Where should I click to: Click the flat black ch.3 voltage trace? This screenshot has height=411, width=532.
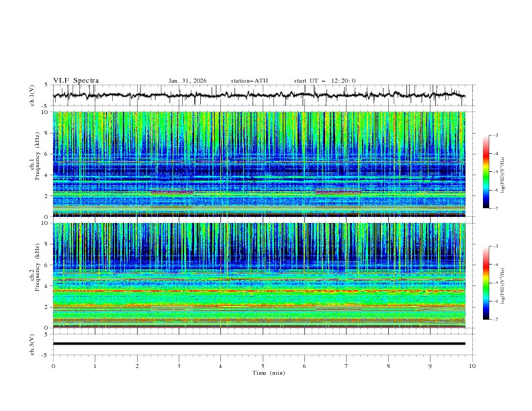pos(259,344)
